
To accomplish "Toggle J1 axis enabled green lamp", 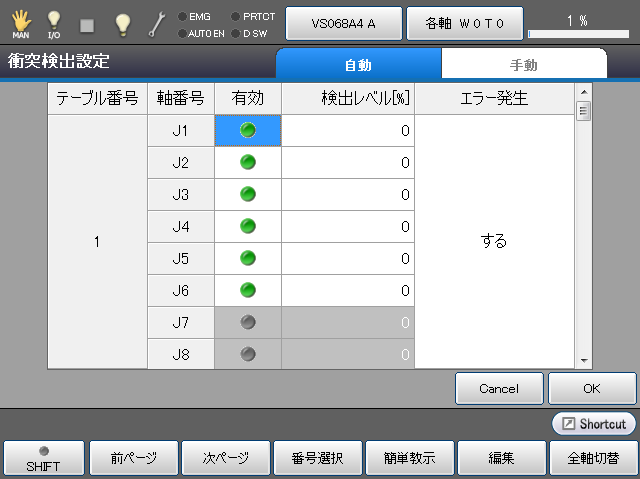I will (x=248, y=130).
